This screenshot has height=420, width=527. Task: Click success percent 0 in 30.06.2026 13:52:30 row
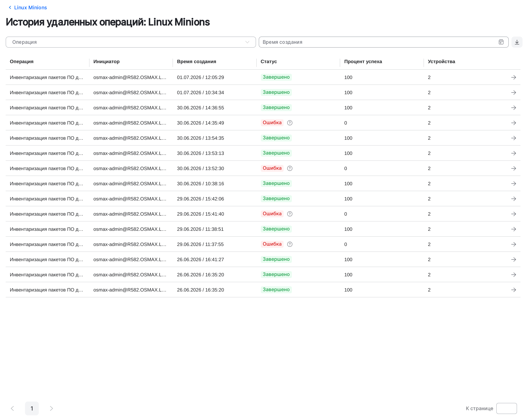click(345, 168)
